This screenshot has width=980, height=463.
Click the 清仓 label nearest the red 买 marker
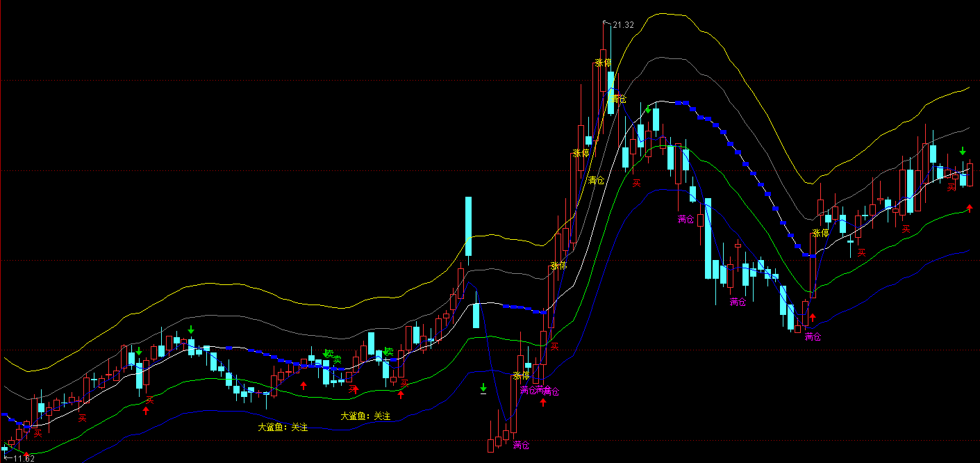(596, 180)
